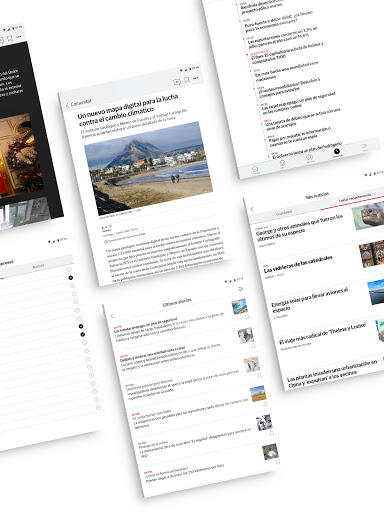Screen dimensions: 384x512
Task: Bookmark the alert with hurricane satellite thumbnail
Action: [278, 462]
